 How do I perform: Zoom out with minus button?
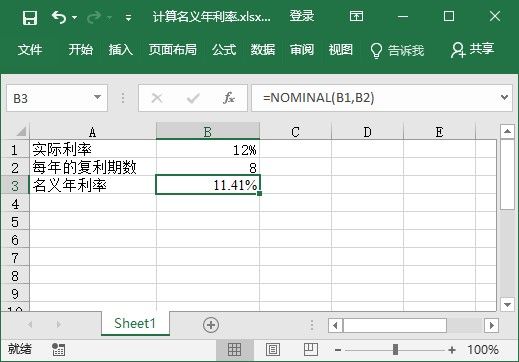coord(338,350)
